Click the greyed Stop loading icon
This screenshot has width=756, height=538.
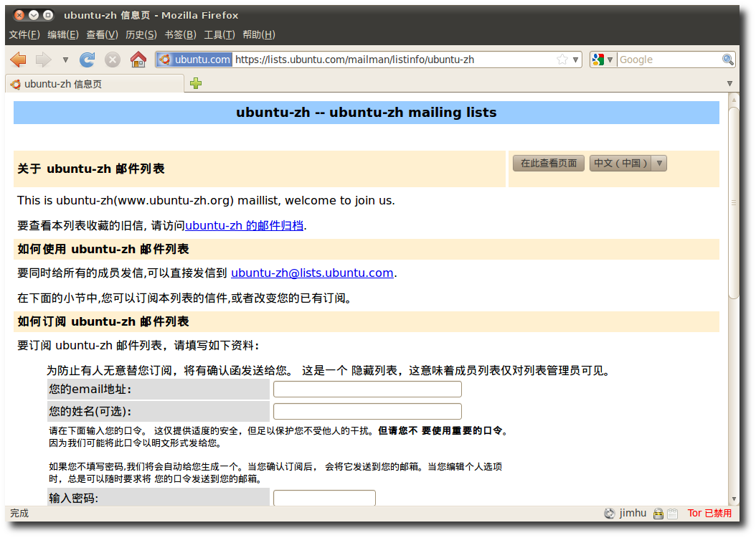pos(113,60)
